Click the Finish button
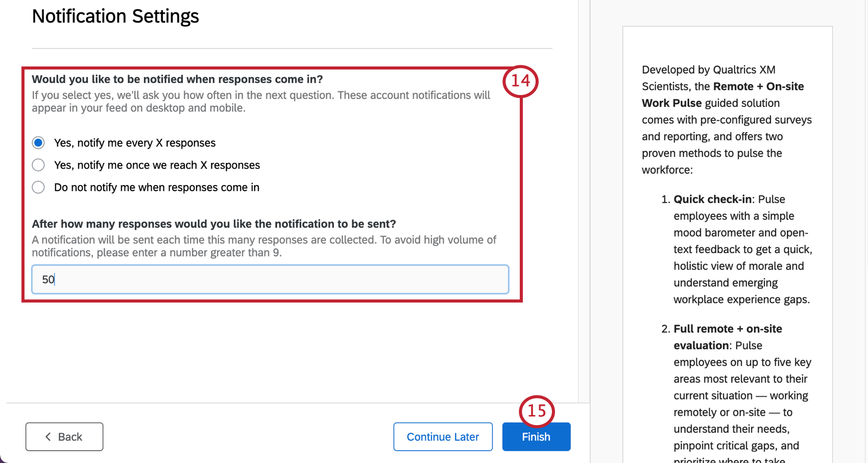 [536, 436]
